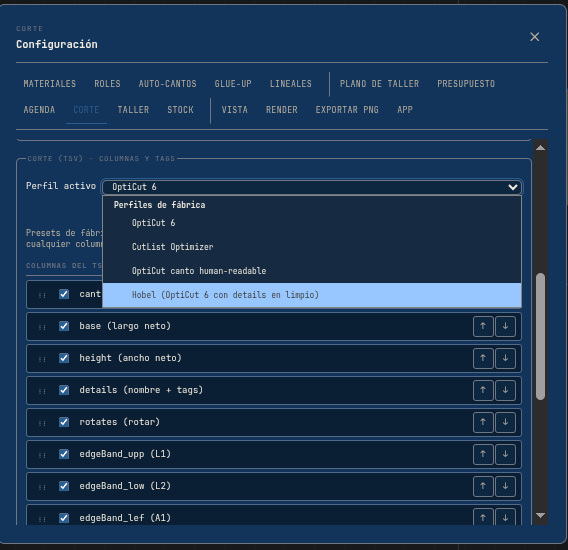The width and height of the screenshot is (568, 550).
Task: Move edgeBand_upp (L1) column down
Action: tap(505, 454)
